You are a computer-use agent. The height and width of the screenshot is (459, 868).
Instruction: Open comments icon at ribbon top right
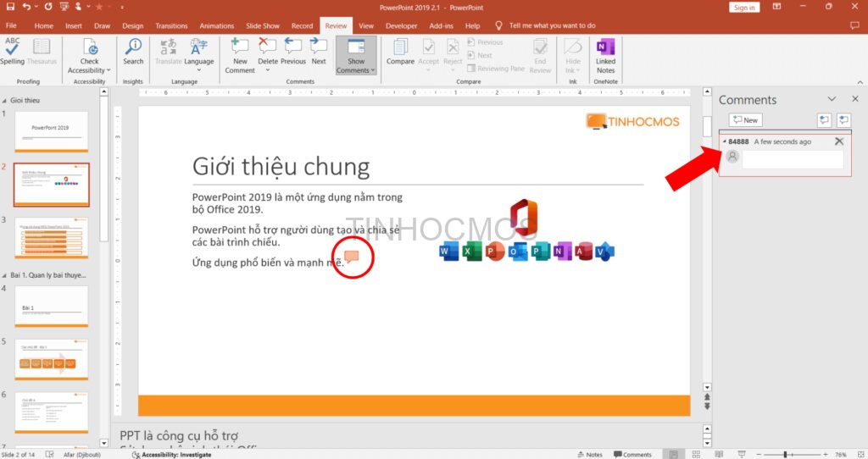[854, 25]
